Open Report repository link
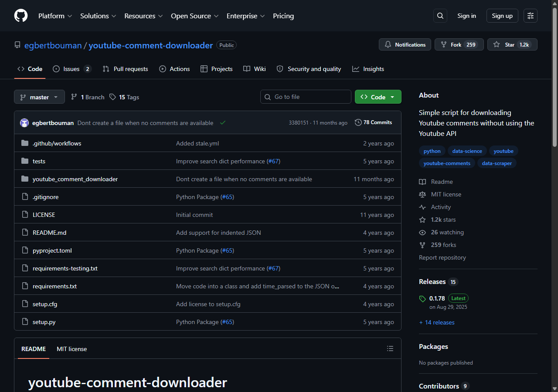 (x=442, y=257)
